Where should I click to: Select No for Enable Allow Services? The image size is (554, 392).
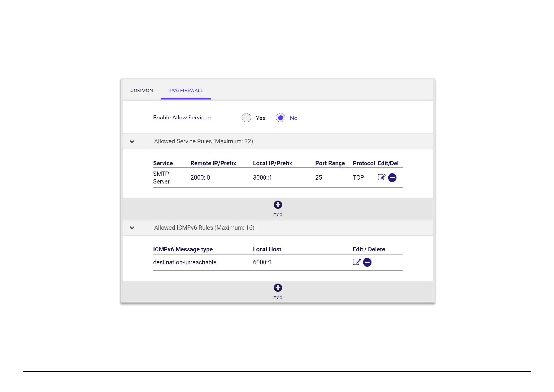coord(281,118)
